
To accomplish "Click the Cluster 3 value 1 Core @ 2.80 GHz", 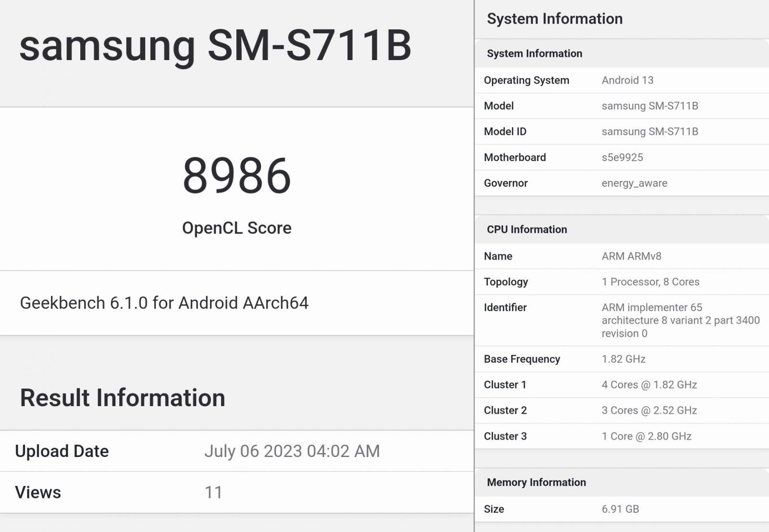I will [x=646, y=436].
